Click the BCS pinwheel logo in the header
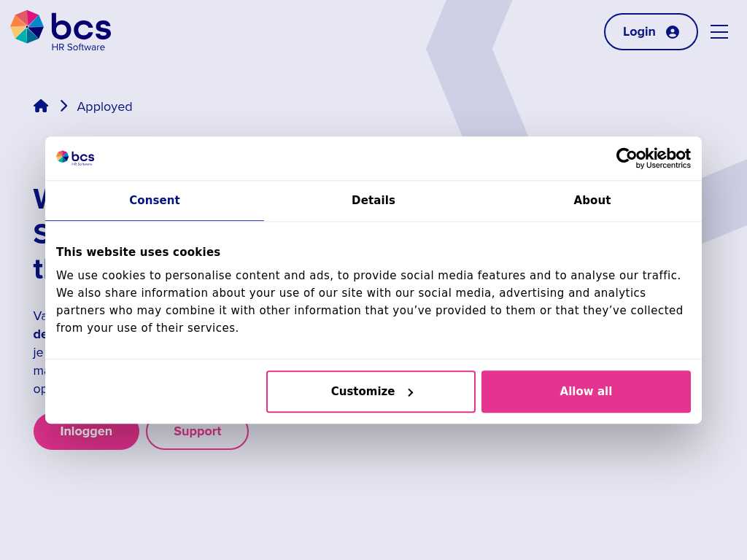This screenshot has height=560, width=747. tap(27, 27)
